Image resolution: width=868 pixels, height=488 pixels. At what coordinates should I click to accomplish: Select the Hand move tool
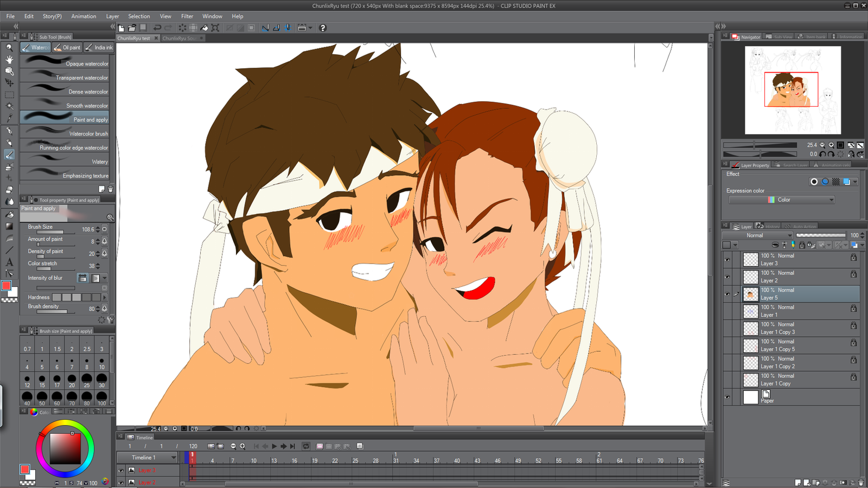(x=9, y=59)
